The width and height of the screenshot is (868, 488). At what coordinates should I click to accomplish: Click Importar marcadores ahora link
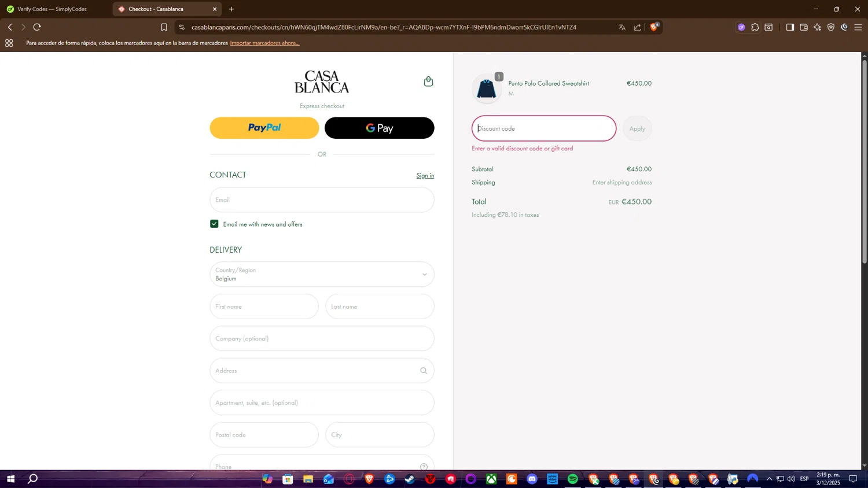(264, 43)
